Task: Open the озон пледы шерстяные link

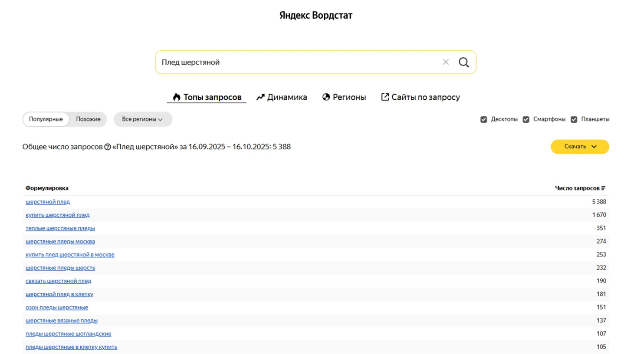Action: [x=57, y=308]
